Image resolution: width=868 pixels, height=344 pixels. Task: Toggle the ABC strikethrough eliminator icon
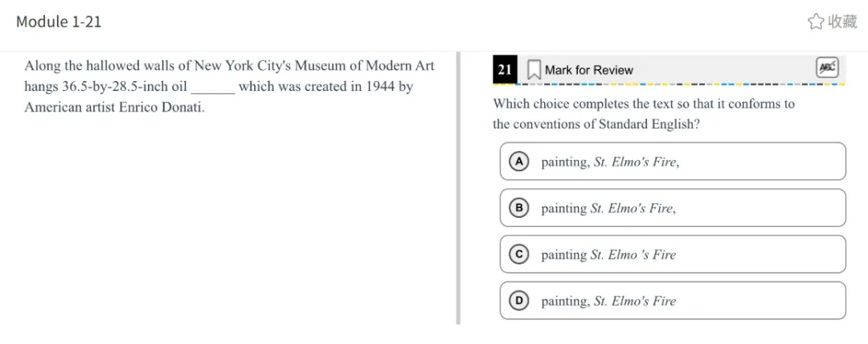tap(827, 68)
